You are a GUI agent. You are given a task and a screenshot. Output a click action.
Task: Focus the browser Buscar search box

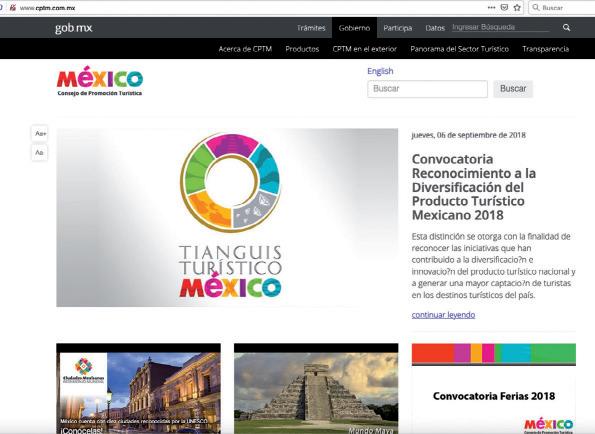pyautogui.click(x=562, y=8)
